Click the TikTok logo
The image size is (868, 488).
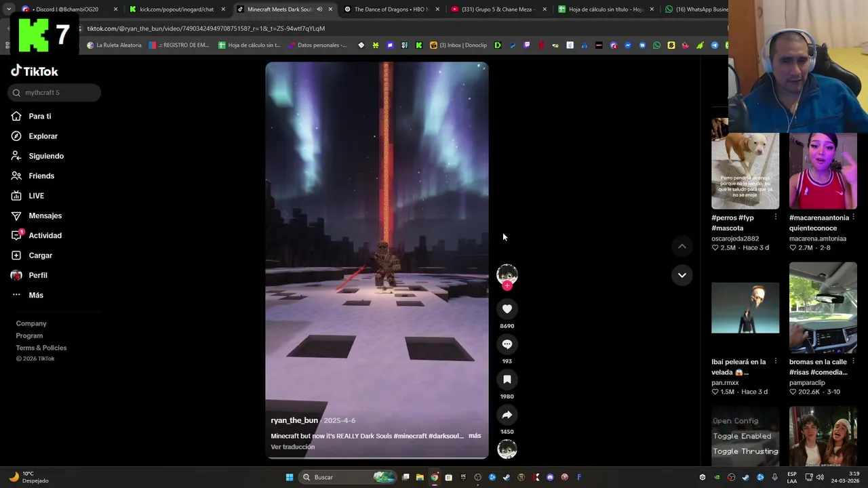pos(35,71)
